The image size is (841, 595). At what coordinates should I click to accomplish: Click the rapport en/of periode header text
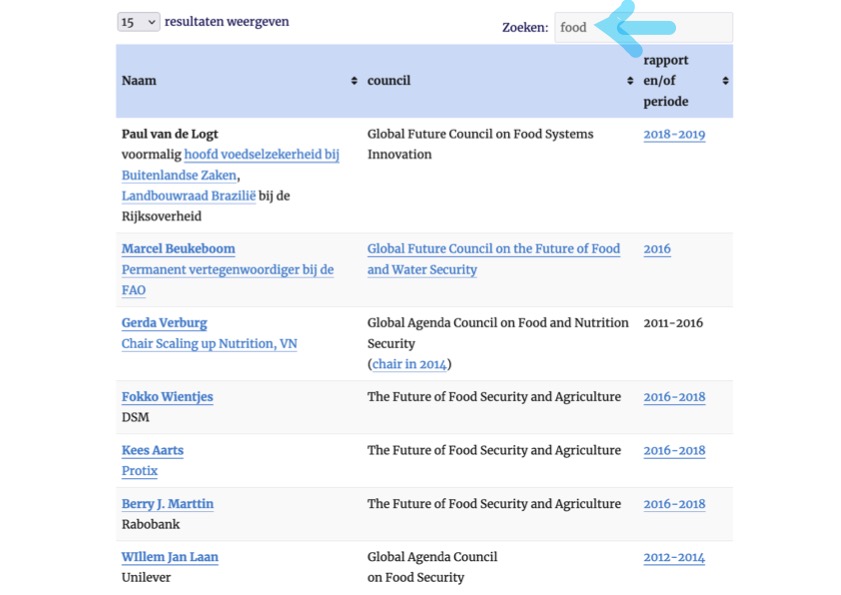coord(666,80)
